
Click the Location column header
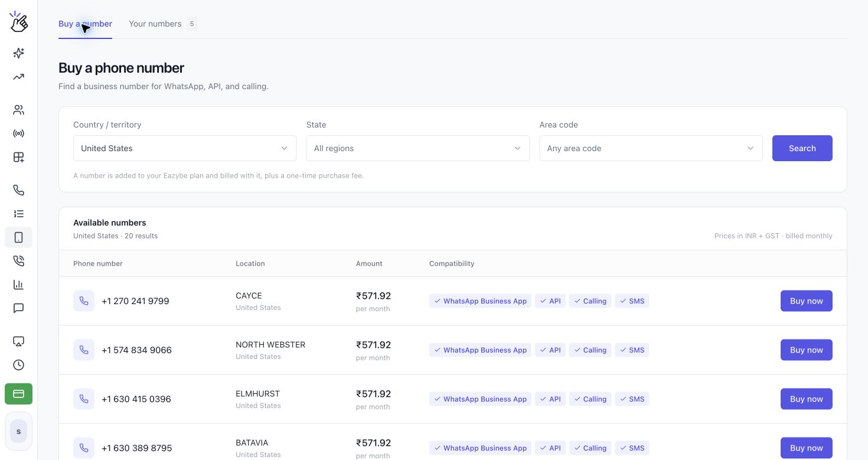[x=250, y=263]
